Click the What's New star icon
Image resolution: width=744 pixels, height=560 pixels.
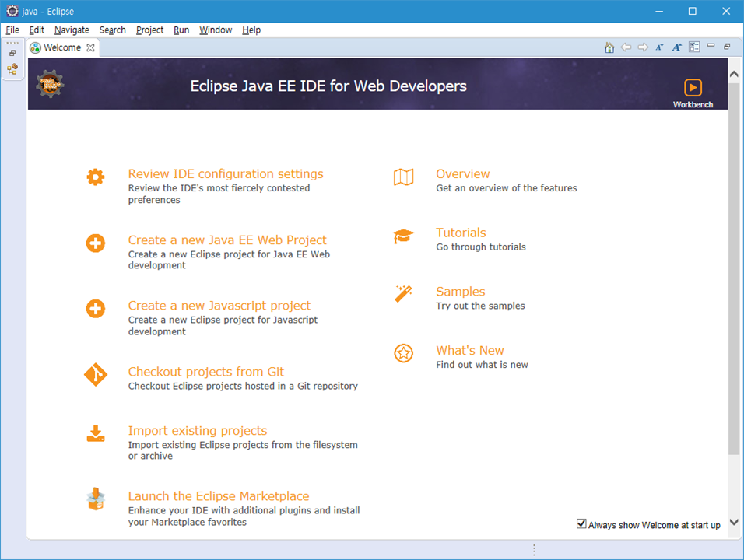(404, 353)
